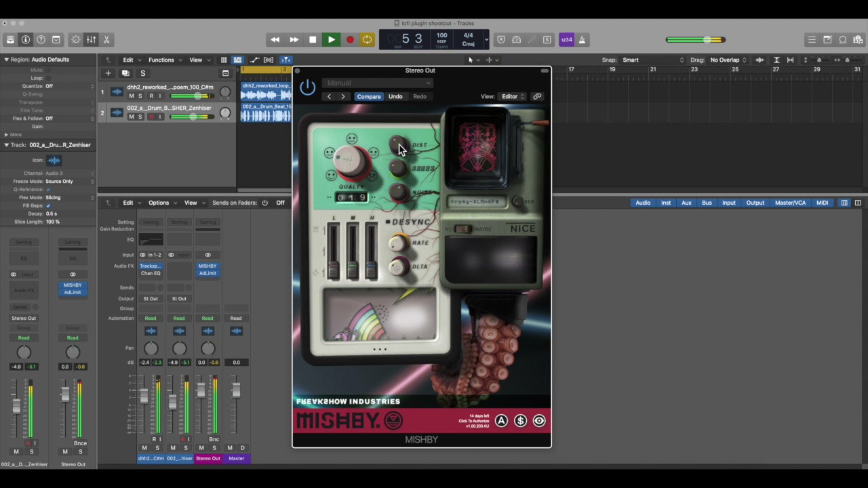Collapse the Track inspector disclosure triangle

6,145
